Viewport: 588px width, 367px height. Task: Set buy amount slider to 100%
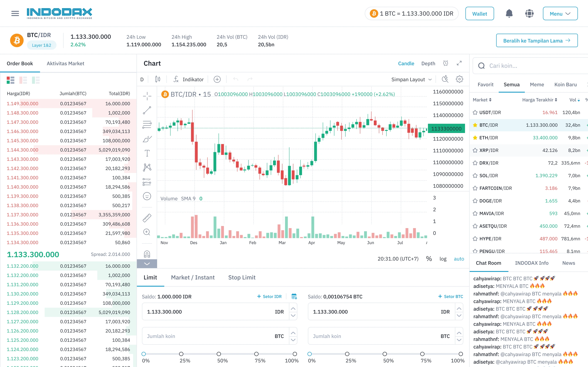coord(295,354)
